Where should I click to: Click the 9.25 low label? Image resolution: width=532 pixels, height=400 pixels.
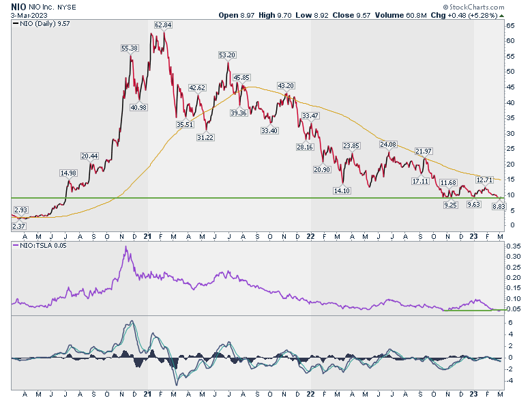(450, 205)
